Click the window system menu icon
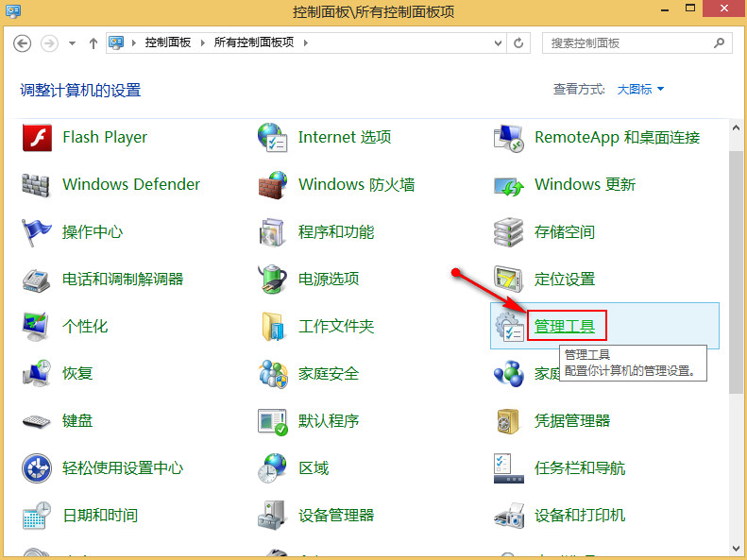Viewport: 747px width, 560px height. (x=13, y=10)
